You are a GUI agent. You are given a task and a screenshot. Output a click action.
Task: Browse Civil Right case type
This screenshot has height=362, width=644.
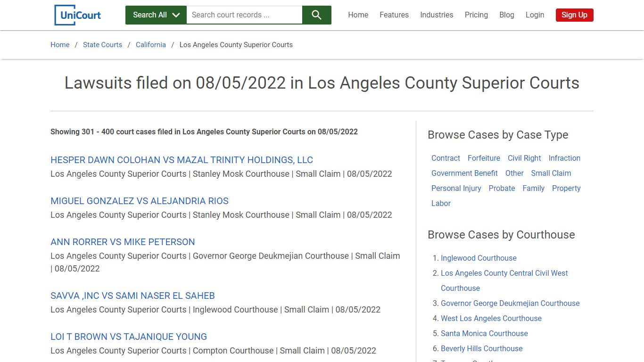click(x=524, y=158)
